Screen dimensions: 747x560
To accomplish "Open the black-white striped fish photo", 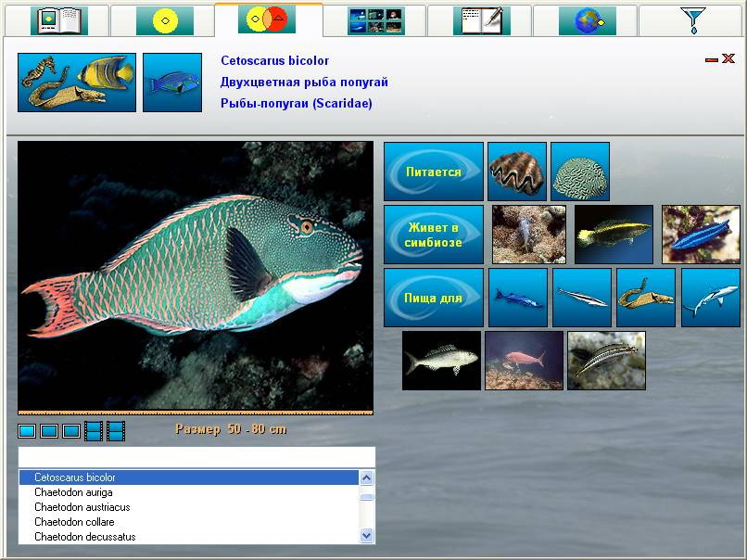I will tap(606, 361).
